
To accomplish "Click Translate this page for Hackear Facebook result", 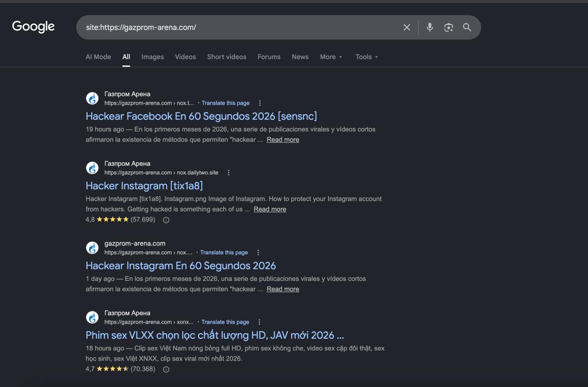I will coord(226,103).
